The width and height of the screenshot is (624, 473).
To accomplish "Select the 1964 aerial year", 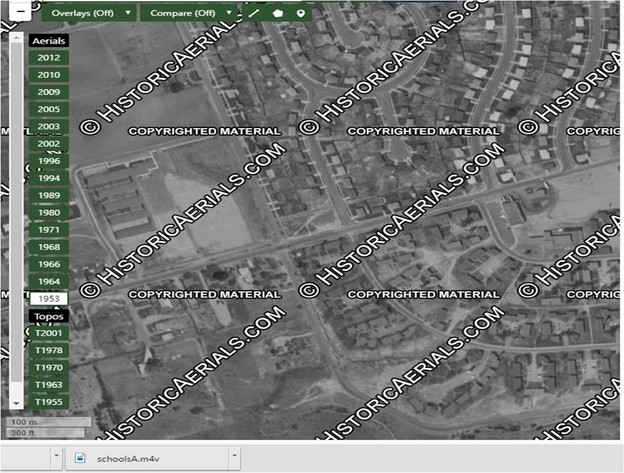I will pyautogui.click(x=49, y=281).
